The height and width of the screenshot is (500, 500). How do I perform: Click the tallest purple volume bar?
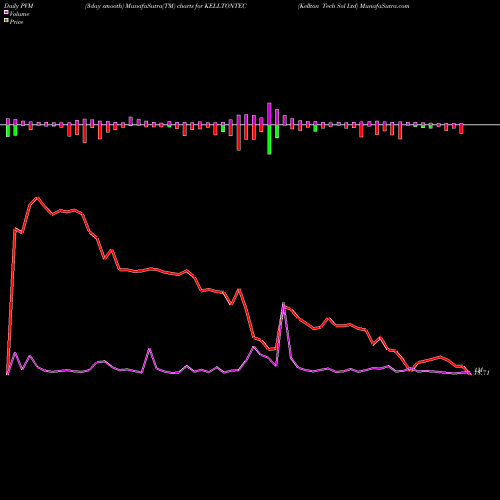pos(269,114)
